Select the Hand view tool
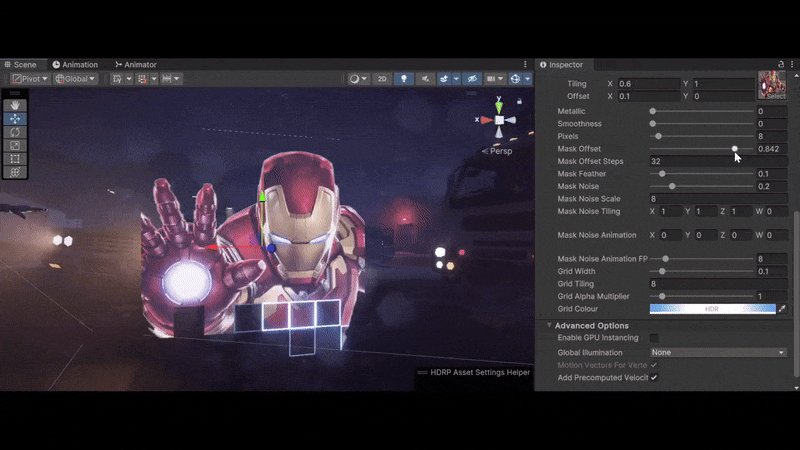The height and width of the screenshot is (450, 800). pos(15,105)
